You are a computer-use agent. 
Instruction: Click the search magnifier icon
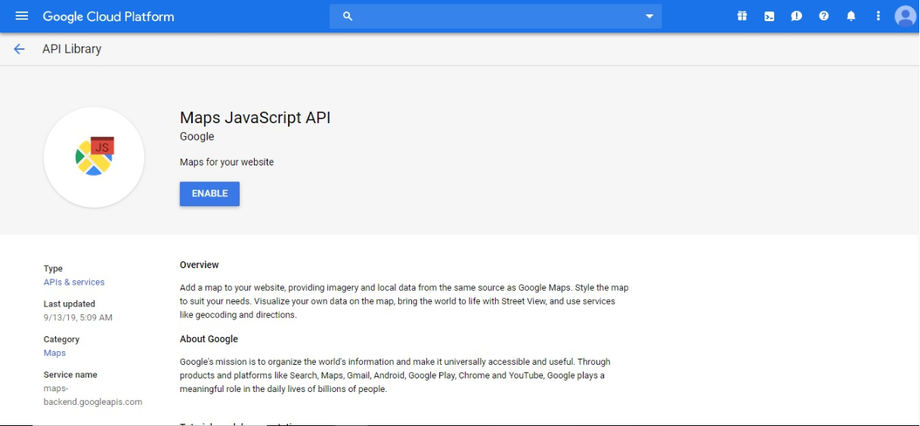click(347, 16)
